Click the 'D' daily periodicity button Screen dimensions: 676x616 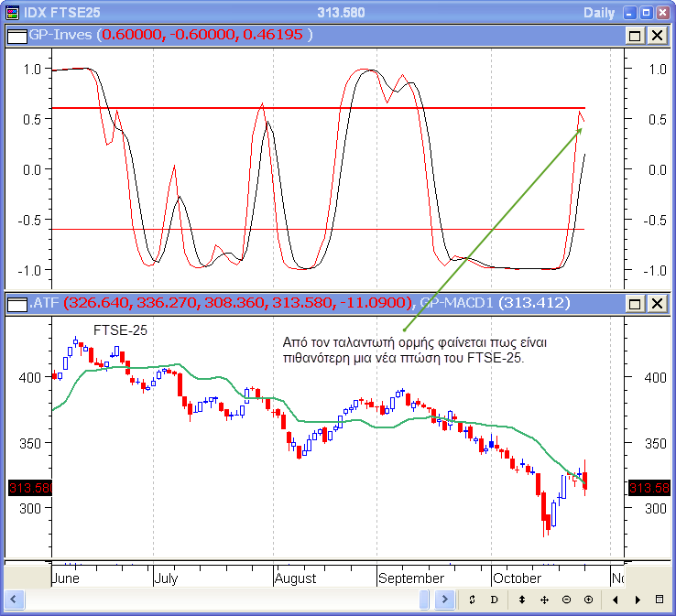pyautogui.click(x=494, y=600)
